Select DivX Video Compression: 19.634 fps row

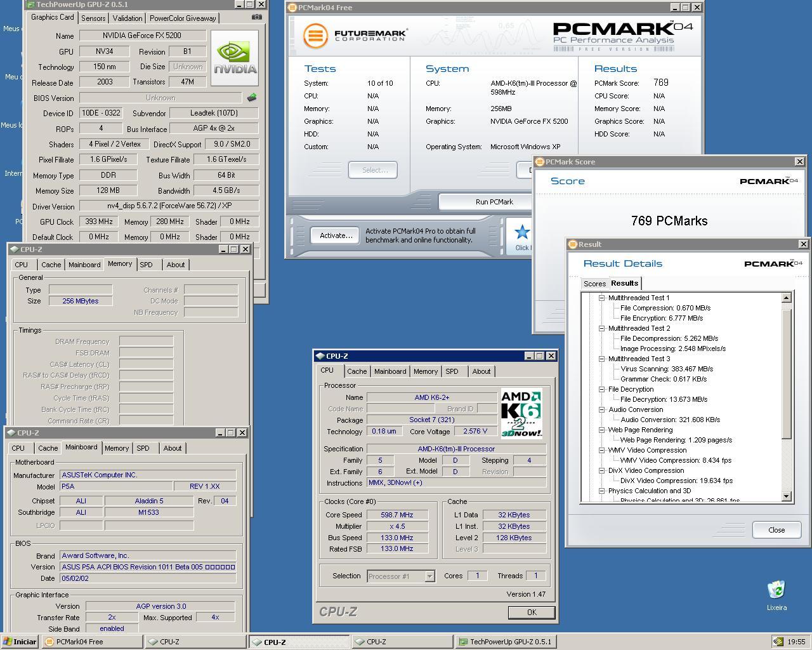tap(676, 481)
